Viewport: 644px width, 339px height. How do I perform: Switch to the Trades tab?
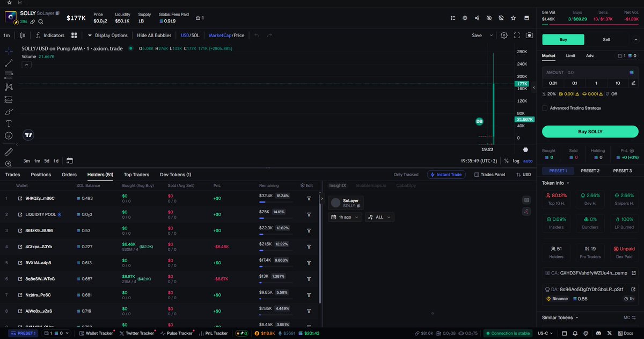click(12, 175)
